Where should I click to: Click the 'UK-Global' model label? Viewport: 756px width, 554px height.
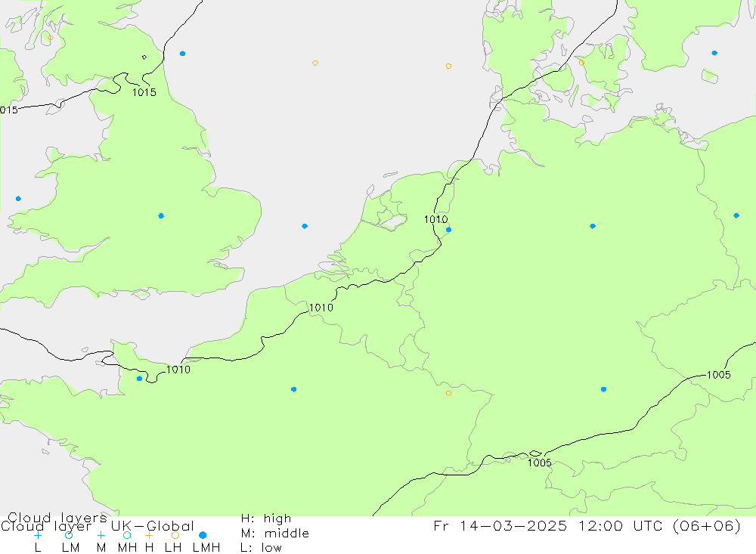[x=153, y=525]
